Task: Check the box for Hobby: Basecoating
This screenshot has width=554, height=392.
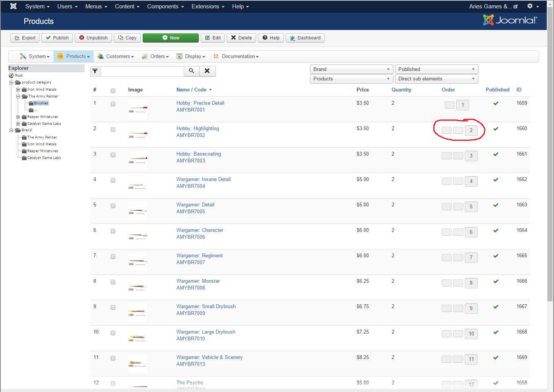Action: tap(113, 155)
